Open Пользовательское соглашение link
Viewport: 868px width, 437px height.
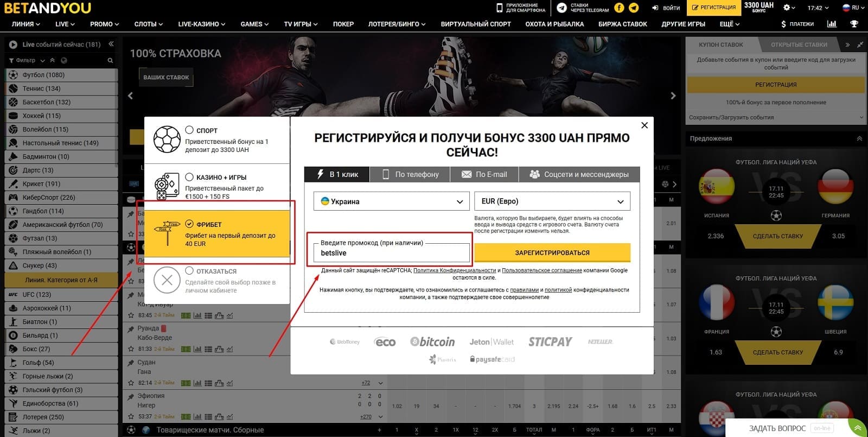[542, 270]
